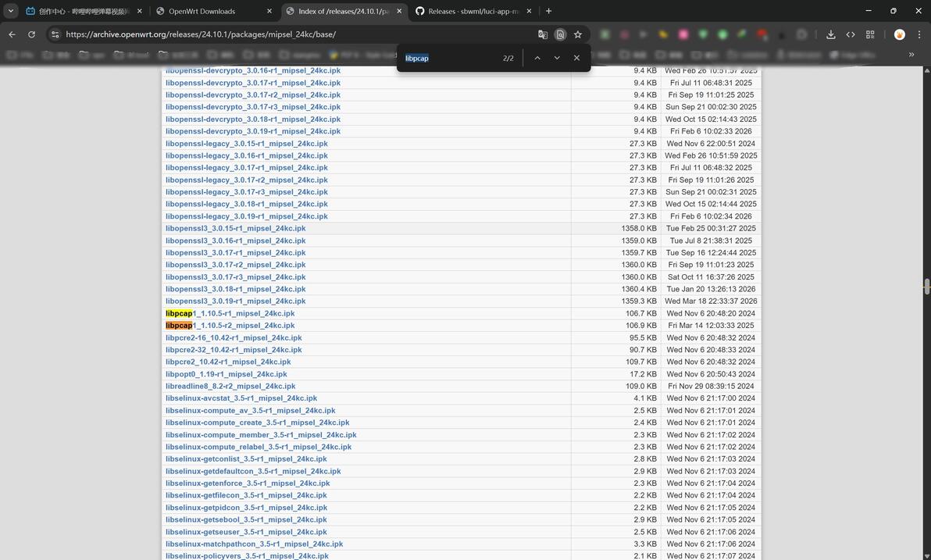Screen dimensions: 931x560
Task: Open libselinux-getsebool_3.5-r1 package link
Action: [246, 519]
